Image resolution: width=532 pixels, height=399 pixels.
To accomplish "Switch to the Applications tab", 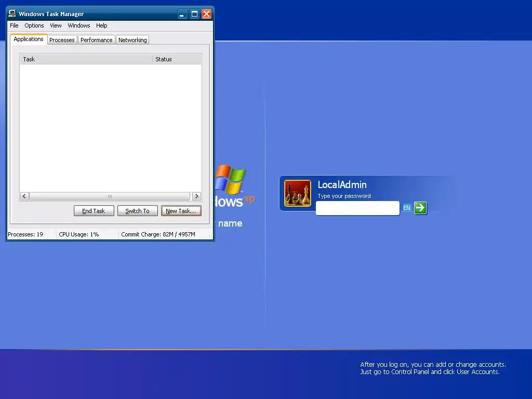I will pyautogui.click(x=29, y=39).
